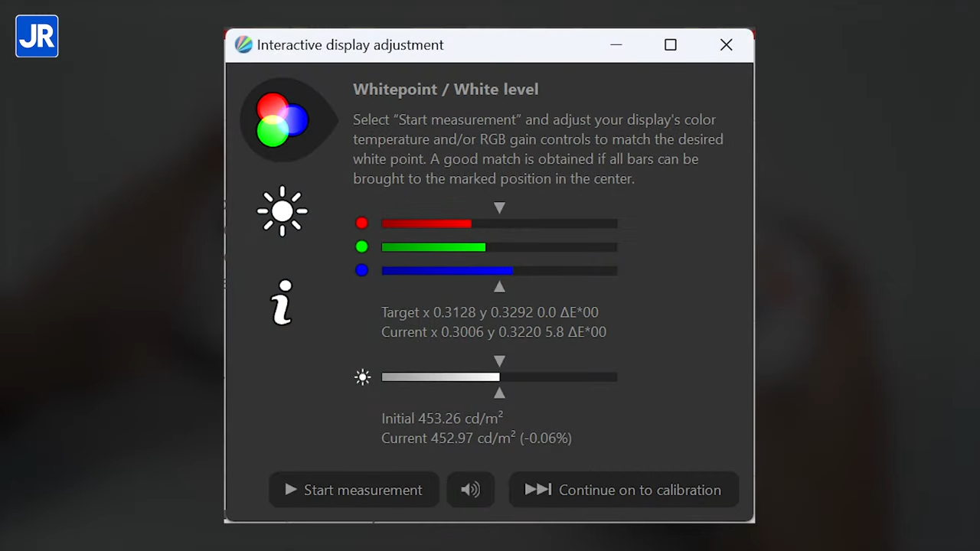Click the small sun icon beside luminance bar
This screenshot has height=551, width=980.
tap(363, 377)
